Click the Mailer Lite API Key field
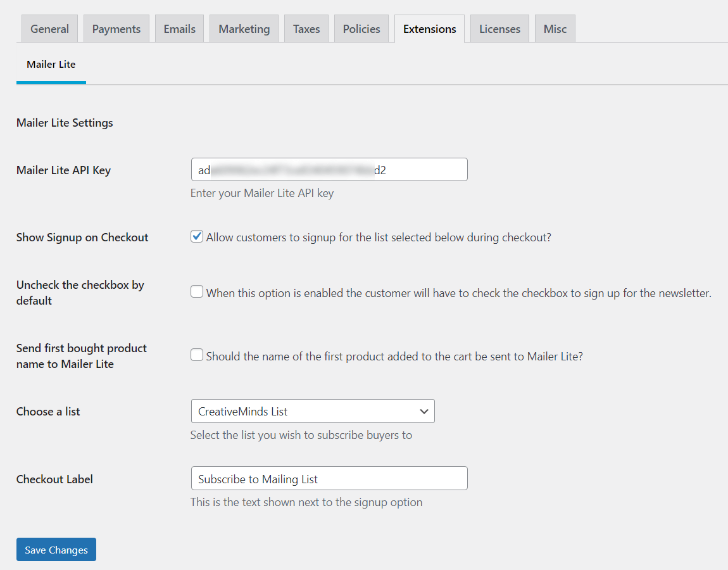 click(329, 170)
